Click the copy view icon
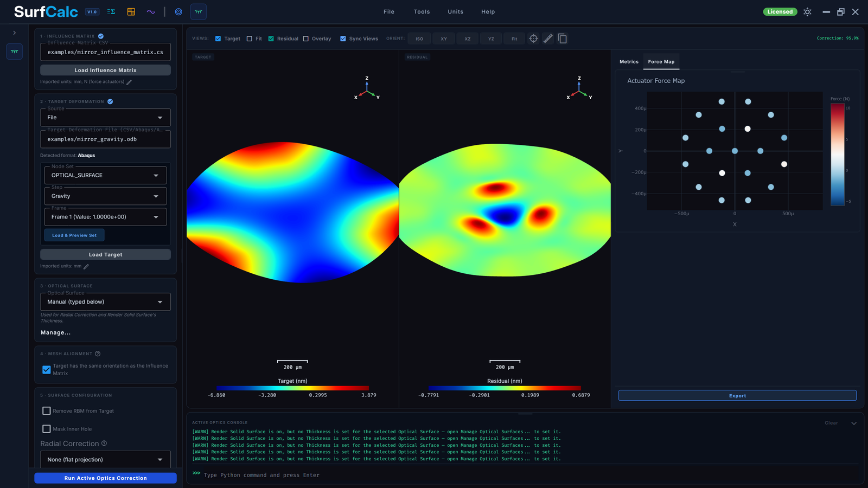Screen dimensions: 868x488 click(563, 38)
